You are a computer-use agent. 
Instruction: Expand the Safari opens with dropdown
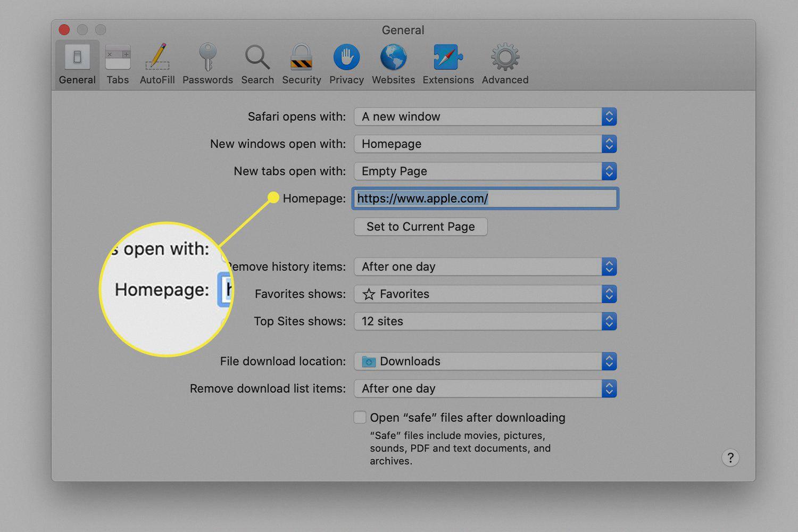[485, 117]
